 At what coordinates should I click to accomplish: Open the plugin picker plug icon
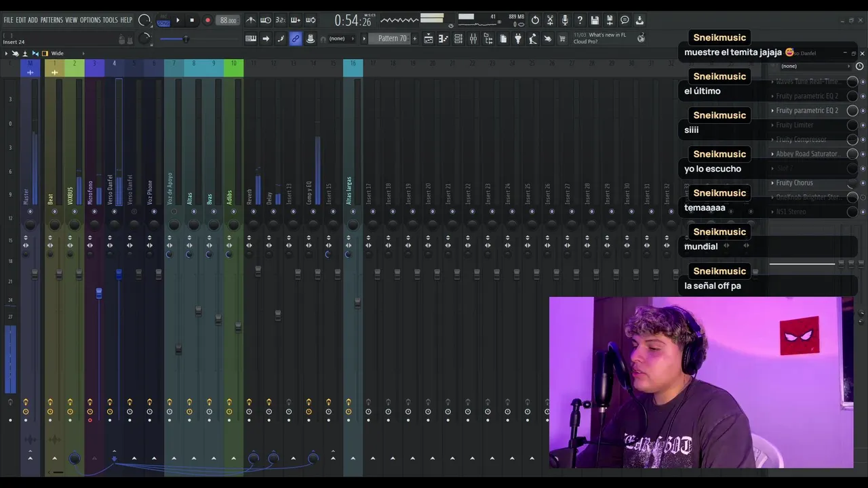coord(518,39)
